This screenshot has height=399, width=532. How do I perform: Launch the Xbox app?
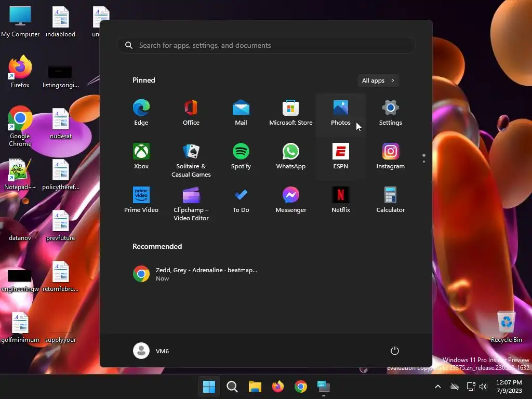click(x=141, y=156)
